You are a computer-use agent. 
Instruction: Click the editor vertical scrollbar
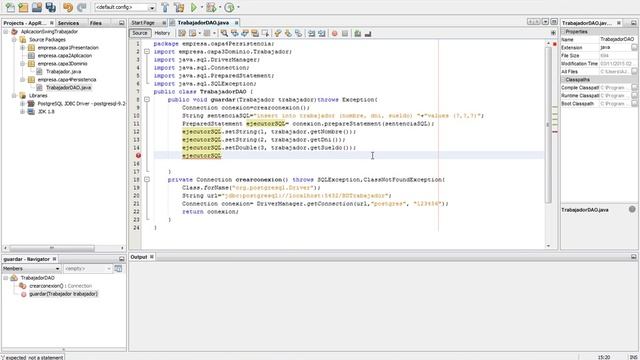coord(548,125)
